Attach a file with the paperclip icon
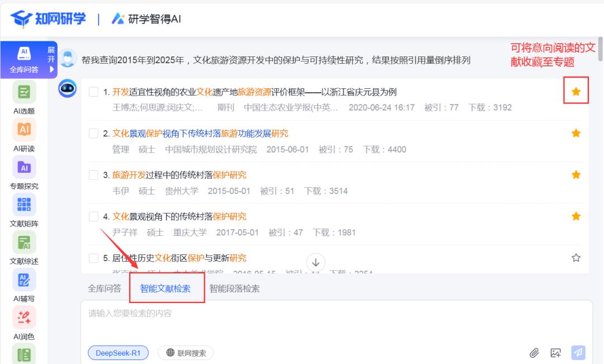This screenshot has height=364, width=604. tap(534, 352)
